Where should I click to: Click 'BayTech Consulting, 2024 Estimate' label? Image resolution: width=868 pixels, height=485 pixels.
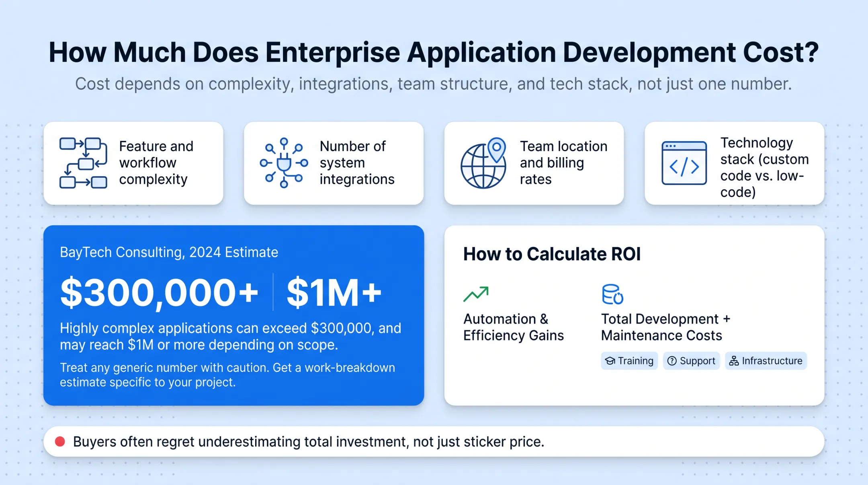[x=169, y=252]
